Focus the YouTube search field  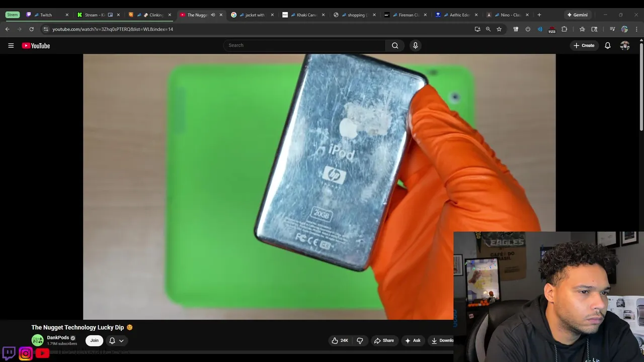point(305,45)
